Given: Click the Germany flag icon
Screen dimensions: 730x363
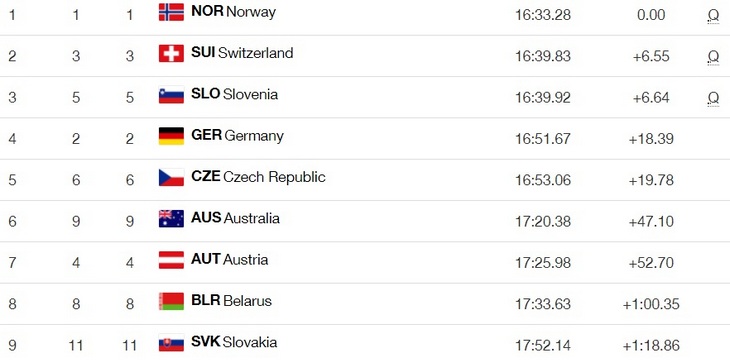Looking at the screenshot, I should coord(171,136).
